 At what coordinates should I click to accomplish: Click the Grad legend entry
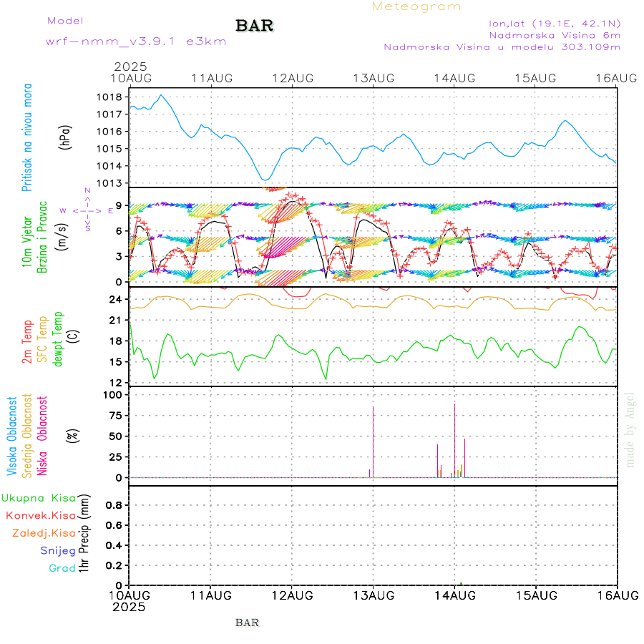pyautogui.click(x=62, y=568)
